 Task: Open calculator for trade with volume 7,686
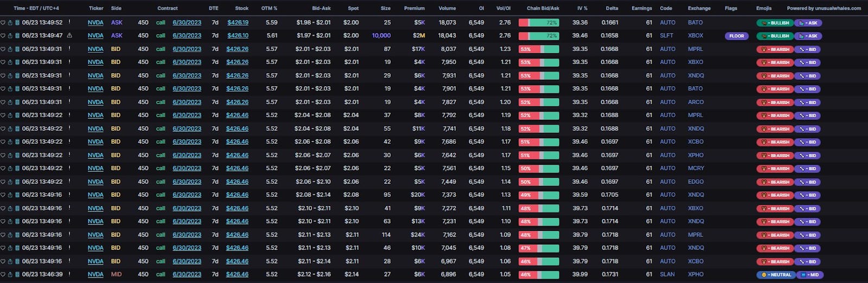17,142
